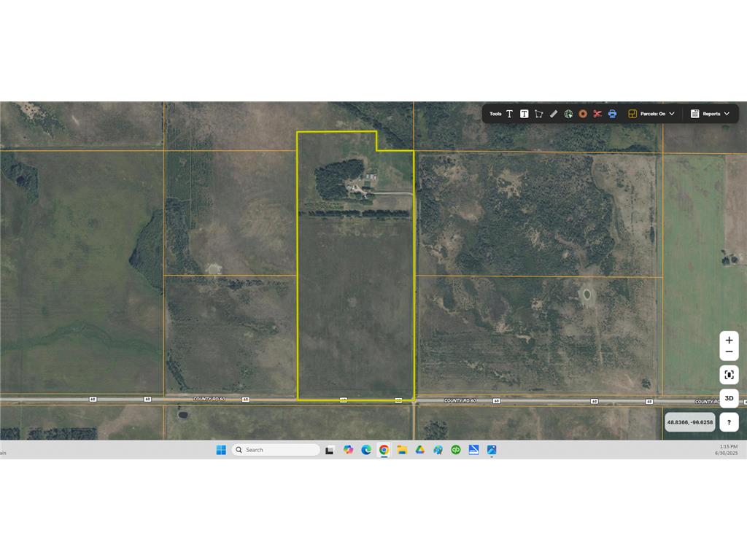Open the Tools menu
The width and height of the screenshot is (747, 560).
496,114
